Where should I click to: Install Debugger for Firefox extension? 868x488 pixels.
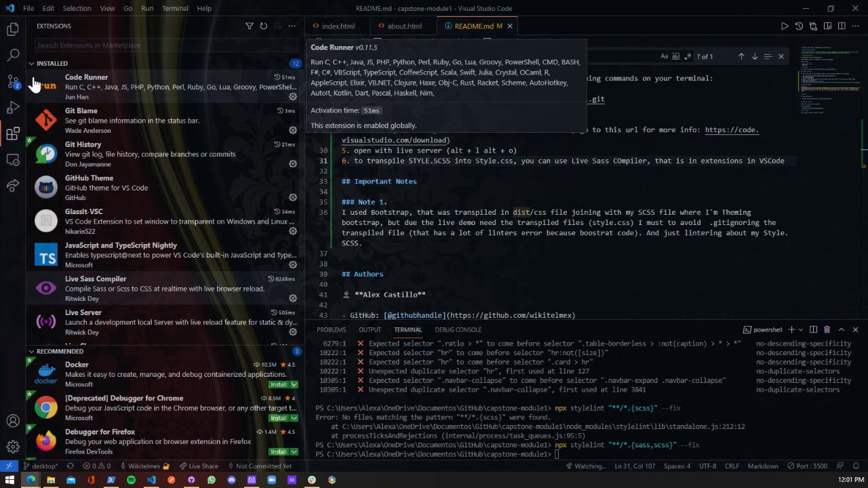click(x=279, y=451)
